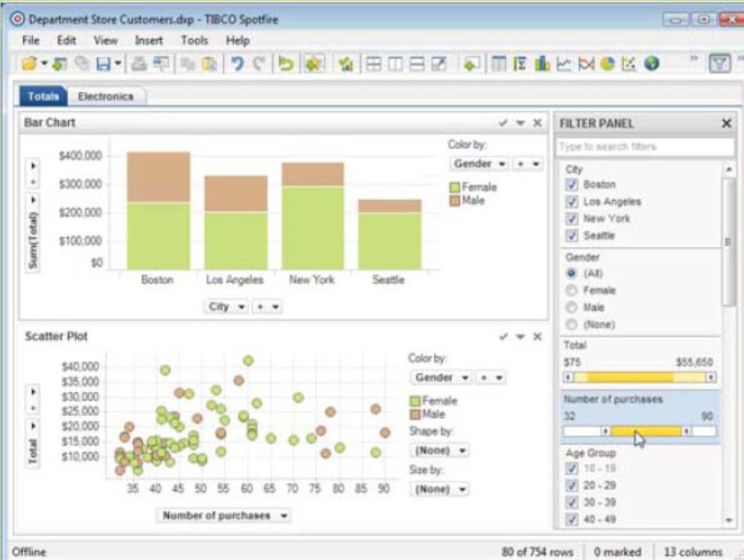This screenshot has height=560, width=744.
Task: Close the Filter Panel
Action: pos(726,123)
